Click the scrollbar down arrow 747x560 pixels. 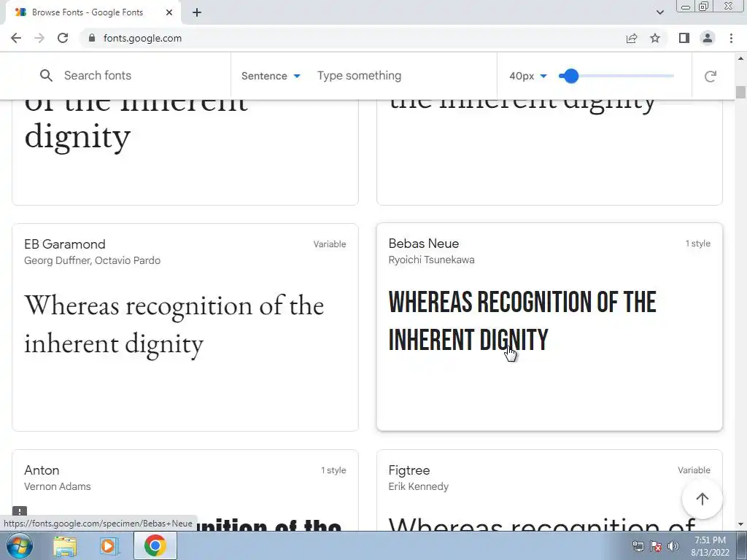coord(740,525)
